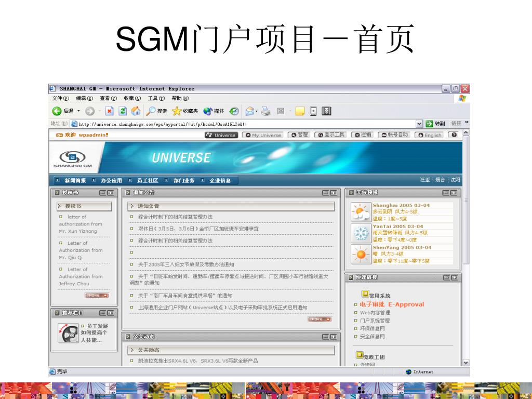Screen dimensions: 532x399
Task: Click the 推荐栏目 disc thumbnail icon
Action: coord(68,333)
